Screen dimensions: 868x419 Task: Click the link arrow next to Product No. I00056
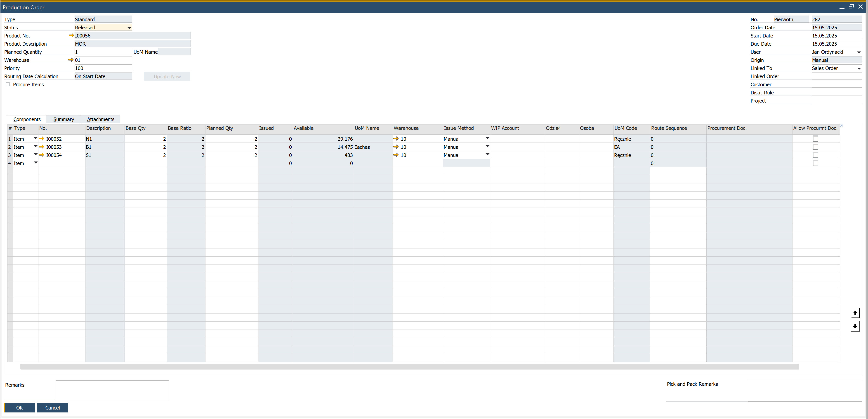pyautogui.click(x=71, y=35)
